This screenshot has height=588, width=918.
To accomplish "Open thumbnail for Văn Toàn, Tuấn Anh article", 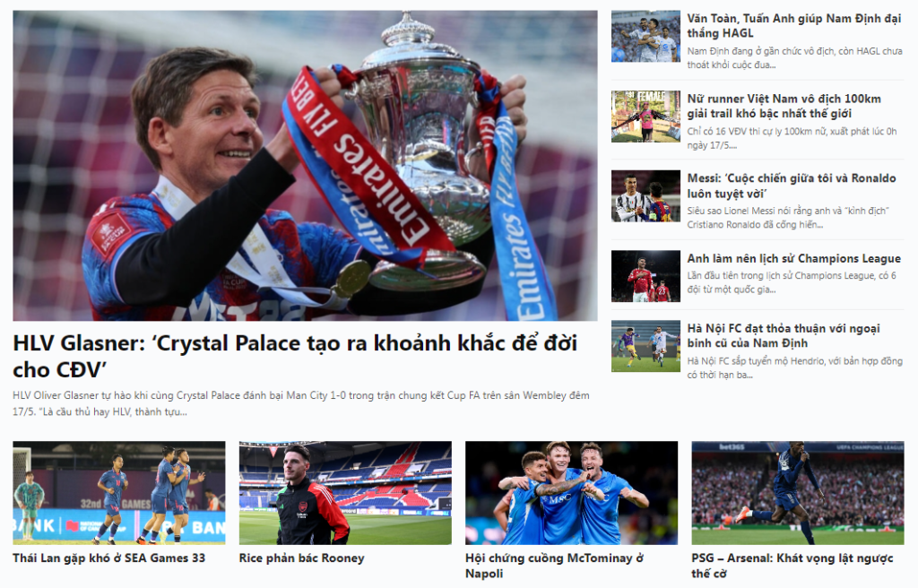I will pyautogui.click(x=645, y=37).
